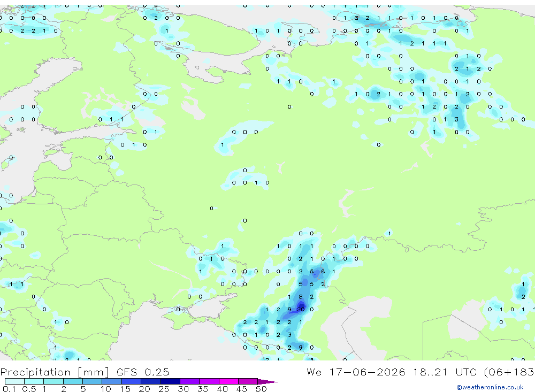Click the 35–40 mm violet swatch
The height and width of the screenshot is (392, 535).
pos(209,381)
